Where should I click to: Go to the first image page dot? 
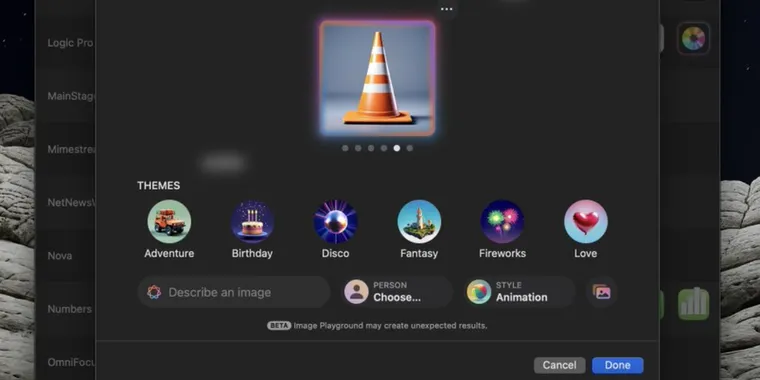(x=345, y=148)
